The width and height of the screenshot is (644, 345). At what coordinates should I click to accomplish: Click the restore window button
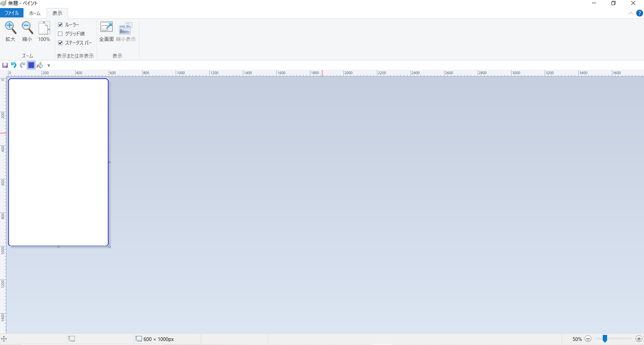point(613,3)
